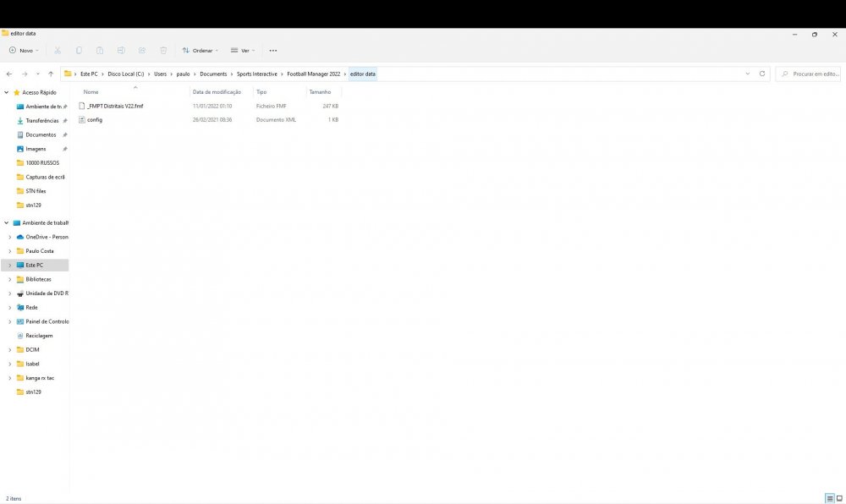Expand the address bar history dropdown
Screen dimensions: 846x504
pyautogui.click(x=747, y=74)
